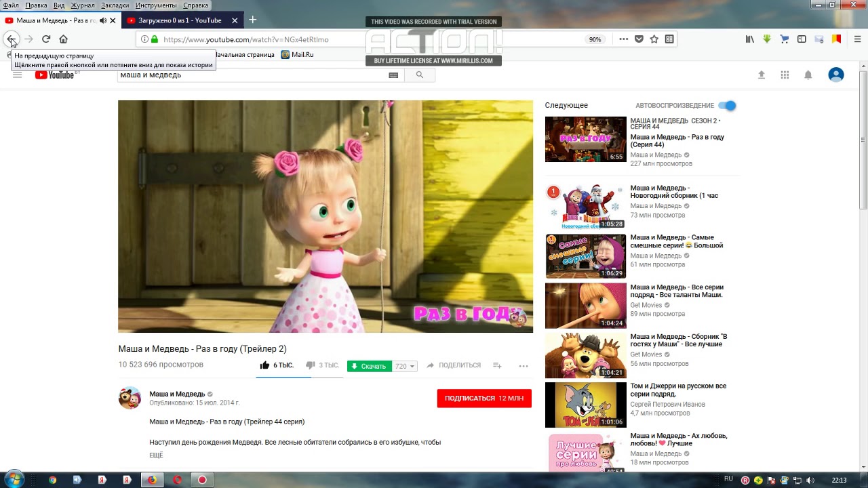This screenshot has height=488, width=868.
Task: Open the 720 quality dropdown
Action: tap(405, 366)
